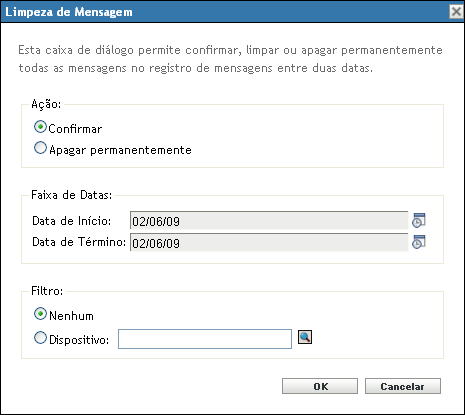
Task: Click the Faixa de Datas group heading
Action: (x=72, y=195)
